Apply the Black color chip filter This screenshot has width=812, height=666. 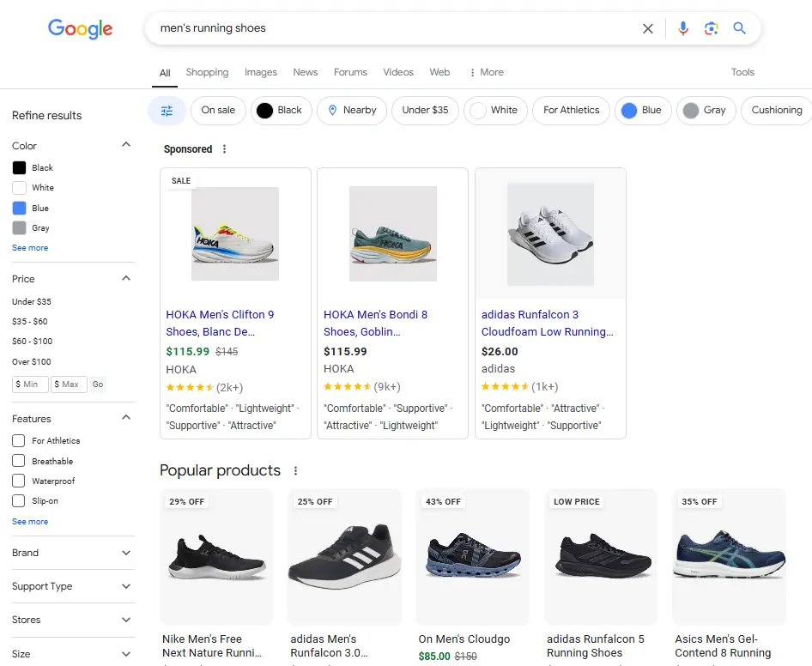(x=282, y=111)
